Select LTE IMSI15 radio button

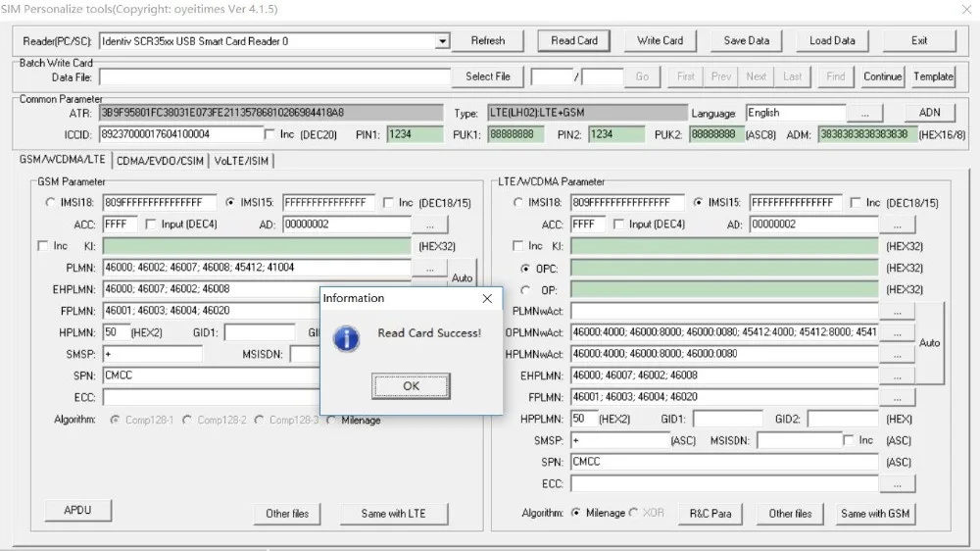point(698,203)
